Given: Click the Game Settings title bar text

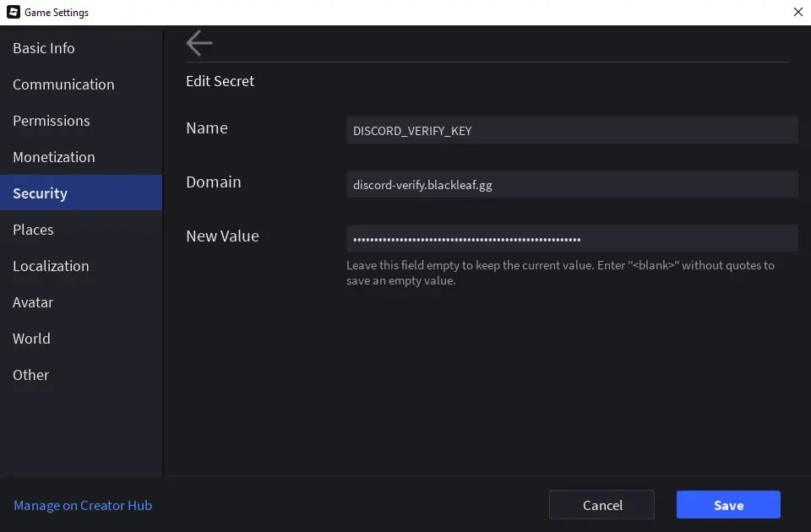Looking at the screenshot, I should click(x=57, y=13).
